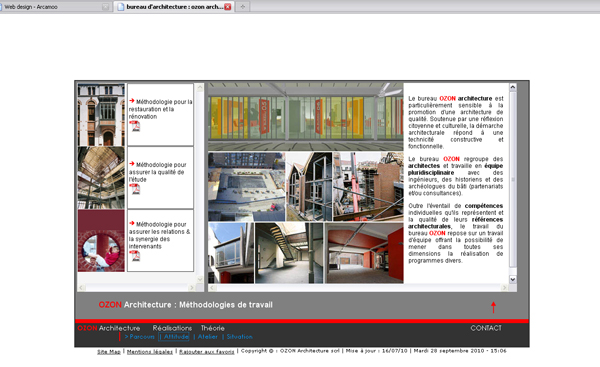The image size is (600, 367).
Task: Open PDF icon for qualité de l'étude
Action: 135,189
